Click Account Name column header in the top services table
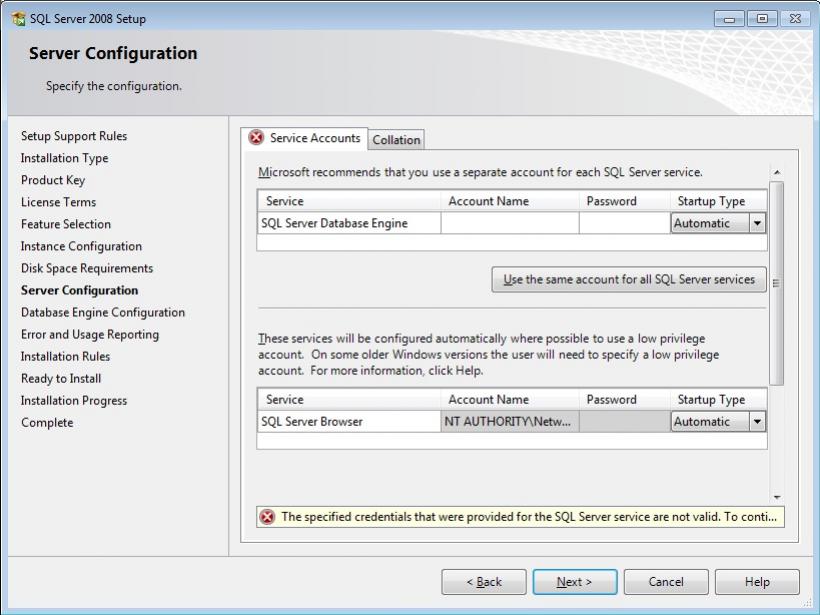Image resolution: width=820 pixels, height=615 pixels. click(x=510, y=201)
